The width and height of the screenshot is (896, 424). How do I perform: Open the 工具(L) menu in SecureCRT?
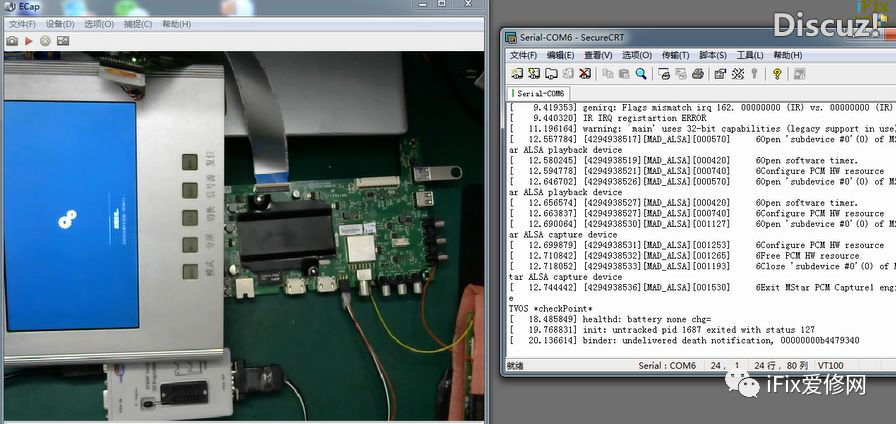750,55
